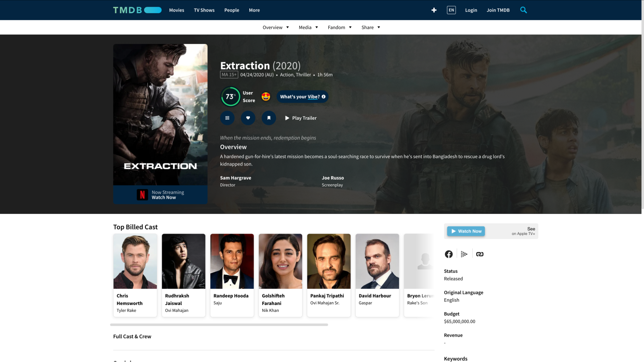The width and height of the screenshot is (644, 362).
Task: Open David Harbour cast photo
Action: 377,261
